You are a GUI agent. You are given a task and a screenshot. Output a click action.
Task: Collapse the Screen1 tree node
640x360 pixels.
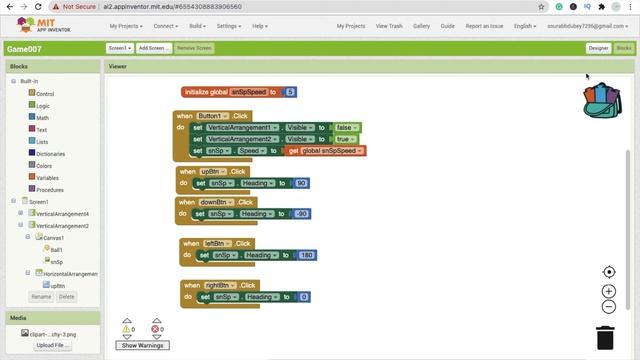[13, 201]
